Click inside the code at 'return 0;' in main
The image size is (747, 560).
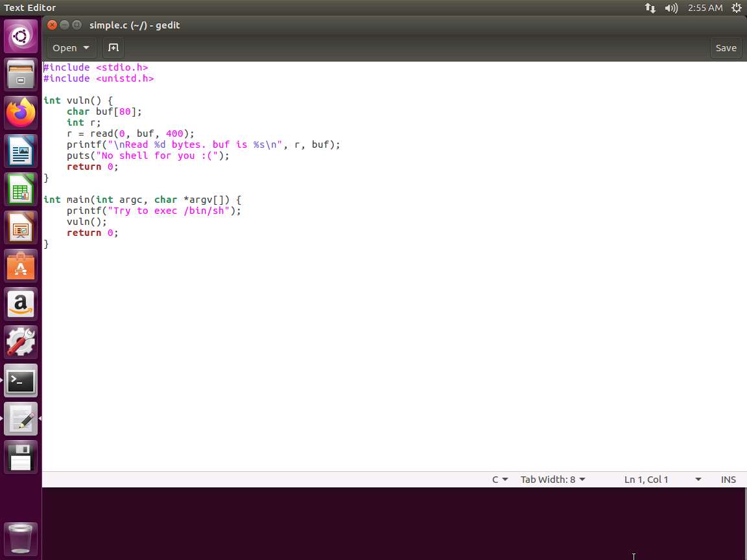(x=92, y=233)
